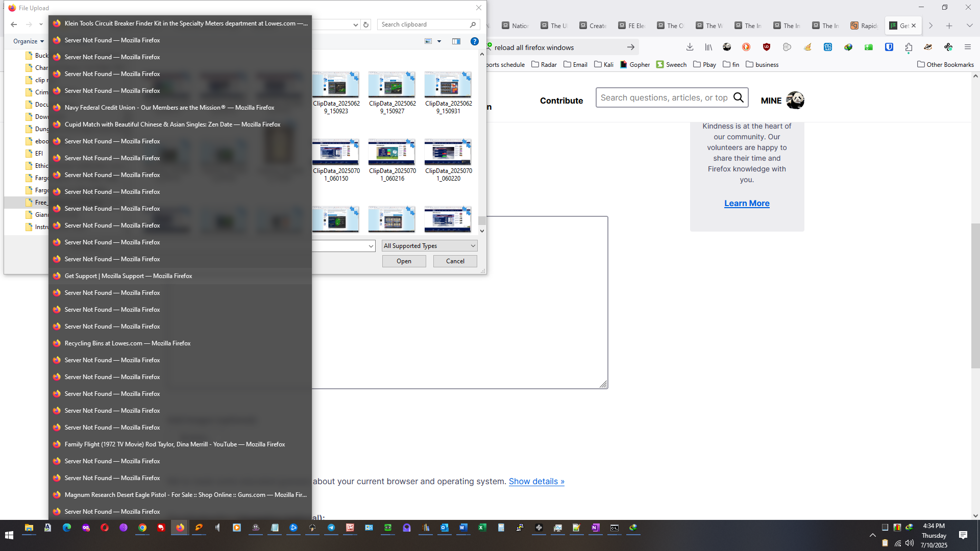Close the active Get Support tab
Viewport: 980px width, 551px height.
click(x=914, y=26)
